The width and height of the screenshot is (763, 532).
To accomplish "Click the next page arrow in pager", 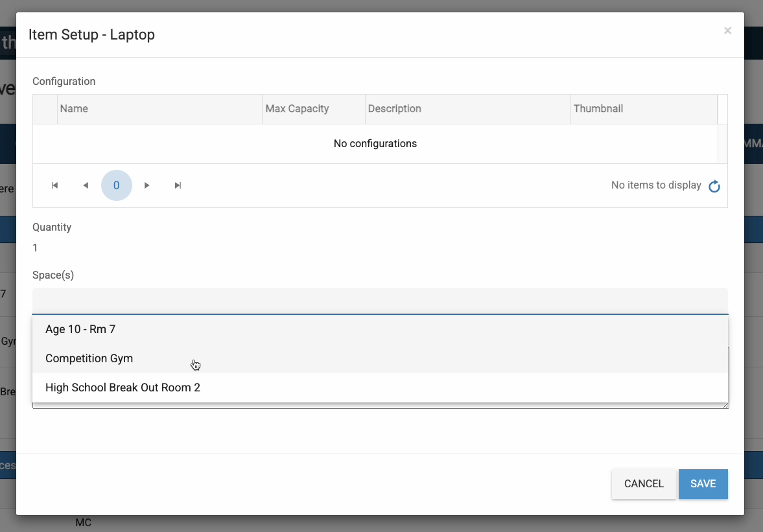I will point(147,185).
